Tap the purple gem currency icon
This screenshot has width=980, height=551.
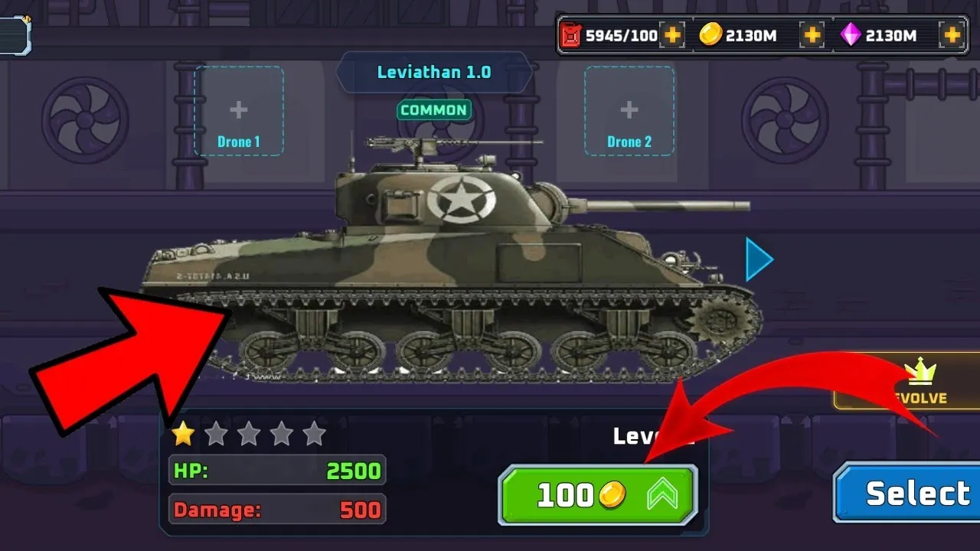point(851,35)
